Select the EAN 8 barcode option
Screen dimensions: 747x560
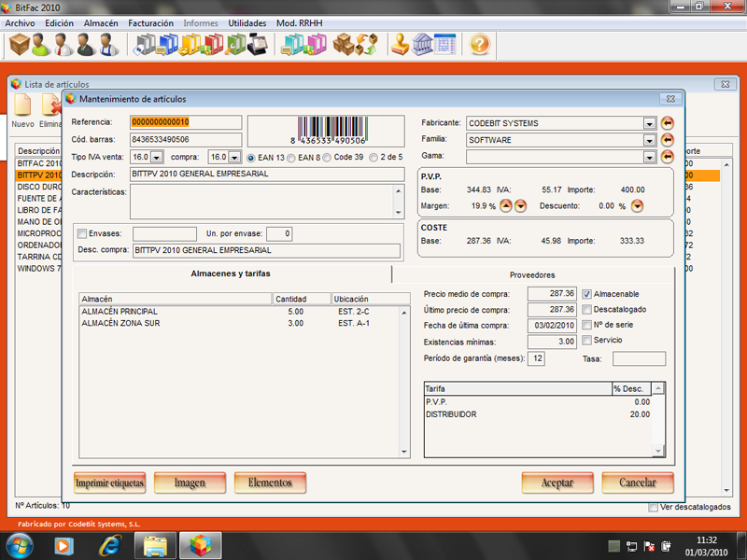click(x=291, y=158)
